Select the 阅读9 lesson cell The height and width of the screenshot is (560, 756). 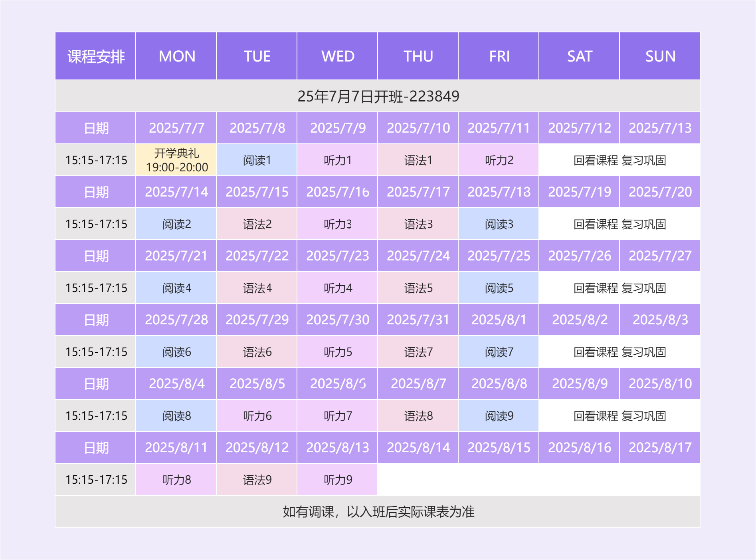click(x=499, y=416)
